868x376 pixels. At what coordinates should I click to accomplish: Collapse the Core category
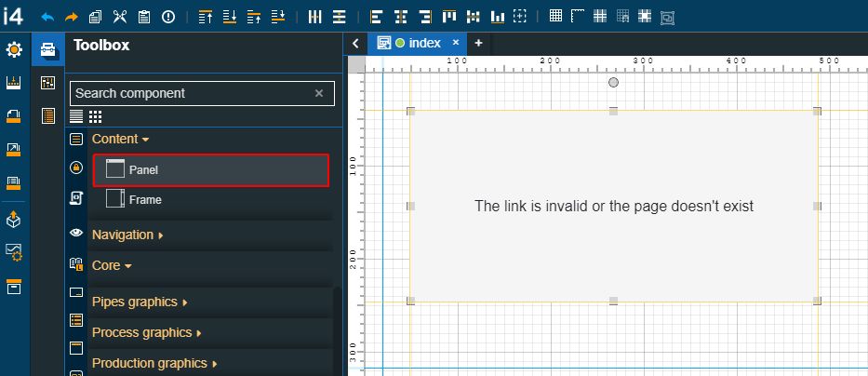112,266
